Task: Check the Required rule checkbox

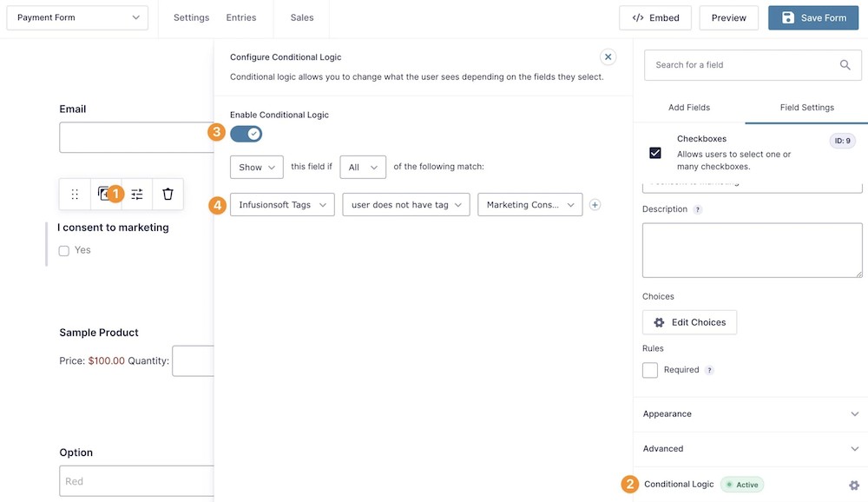Action: tap(649, 369)
